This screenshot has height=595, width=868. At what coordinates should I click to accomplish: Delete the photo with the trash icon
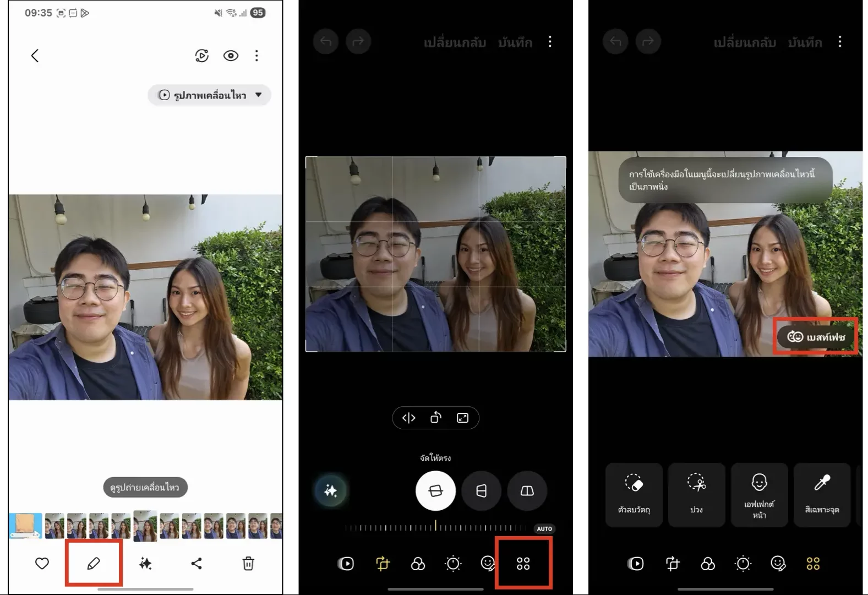pyautogui.click(x=248, y=563)
